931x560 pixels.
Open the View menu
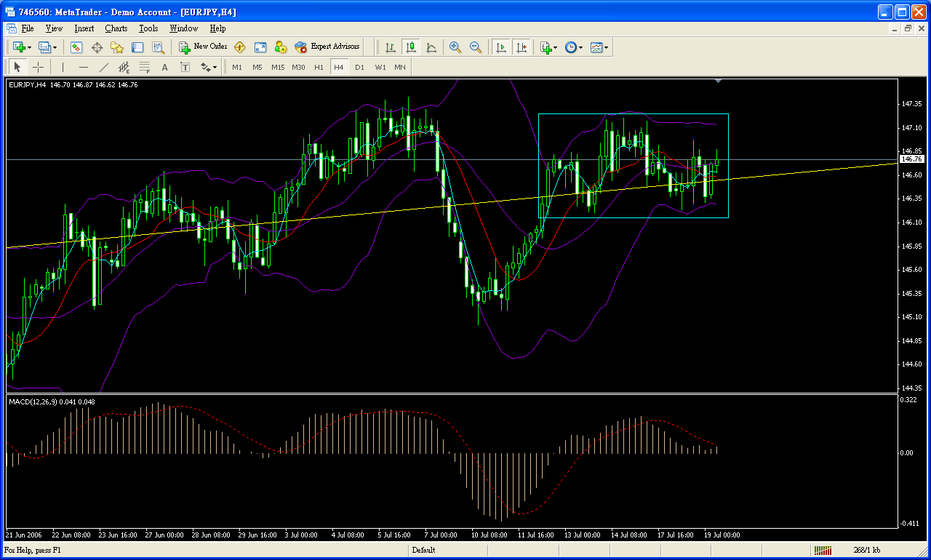(x=54, y=28)
